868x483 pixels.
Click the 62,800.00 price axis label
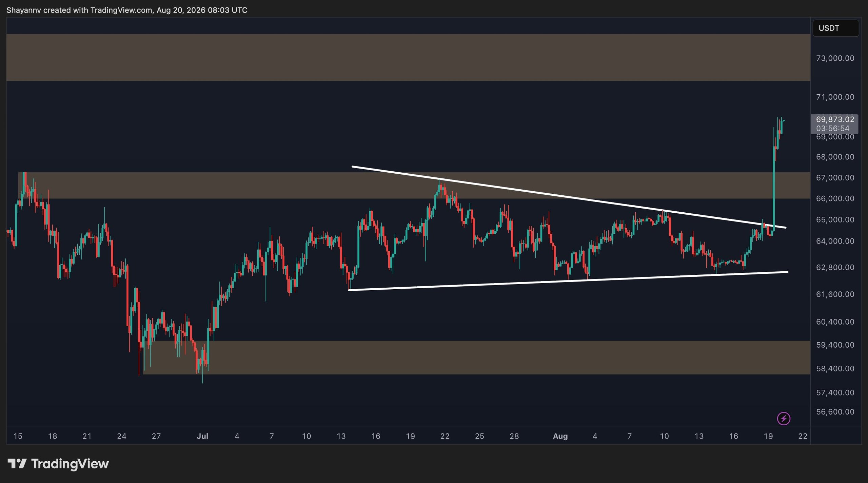tap(835, 268)
